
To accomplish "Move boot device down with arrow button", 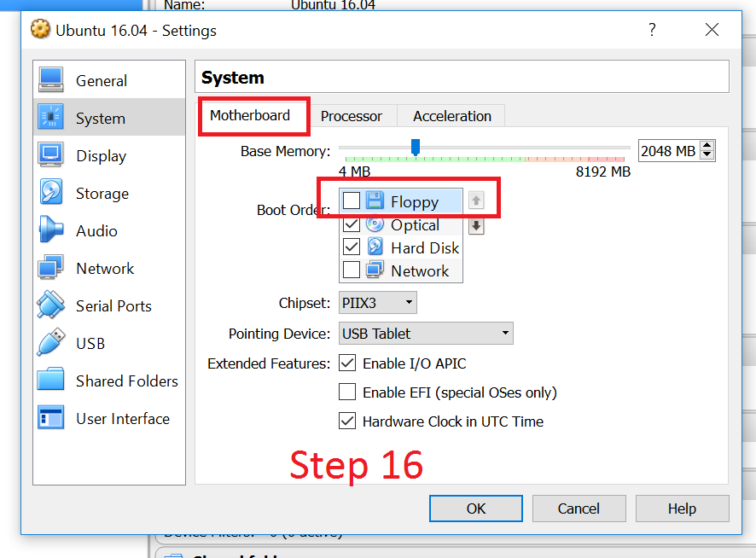I will tap(476, 226).
